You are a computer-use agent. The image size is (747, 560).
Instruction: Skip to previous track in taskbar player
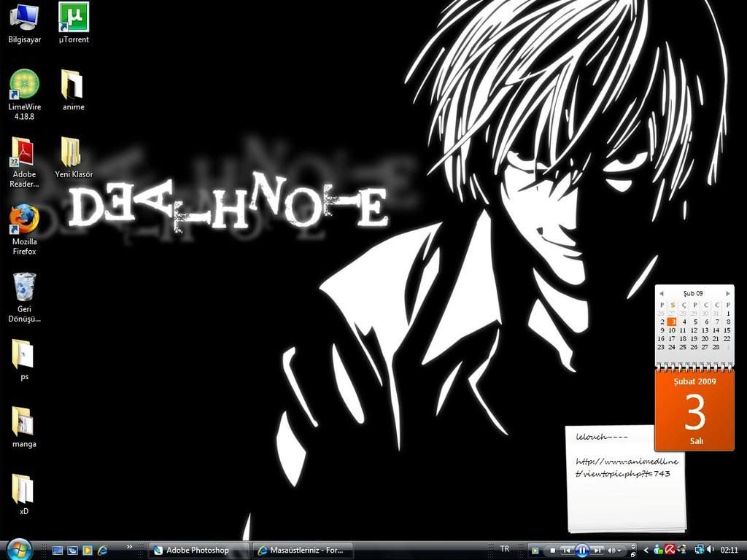pos(566,551)
